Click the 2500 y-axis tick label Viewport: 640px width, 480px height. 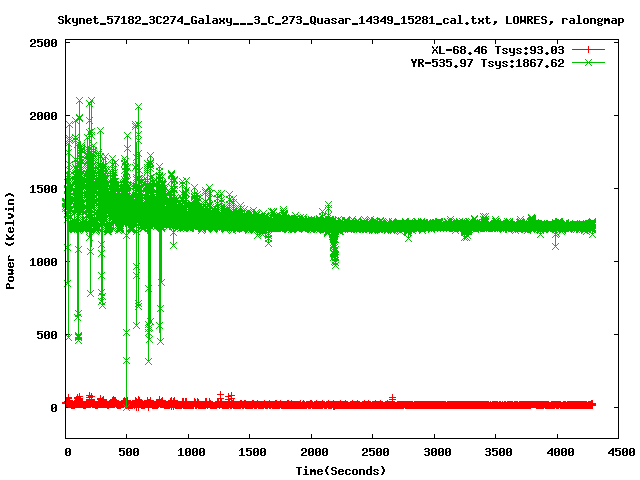click(43, 43)
